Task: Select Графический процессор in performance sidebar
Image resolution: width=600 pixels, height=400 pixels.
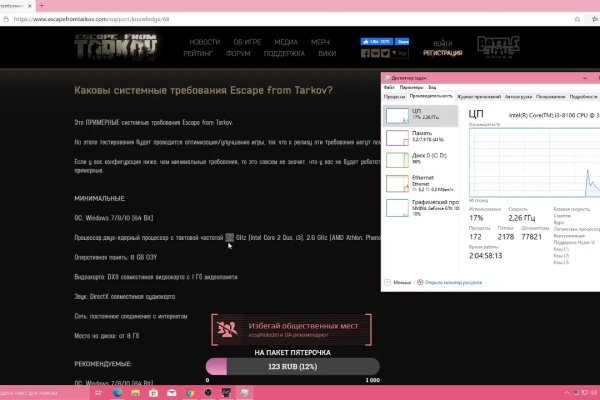Action: click(x=421, y=208)
